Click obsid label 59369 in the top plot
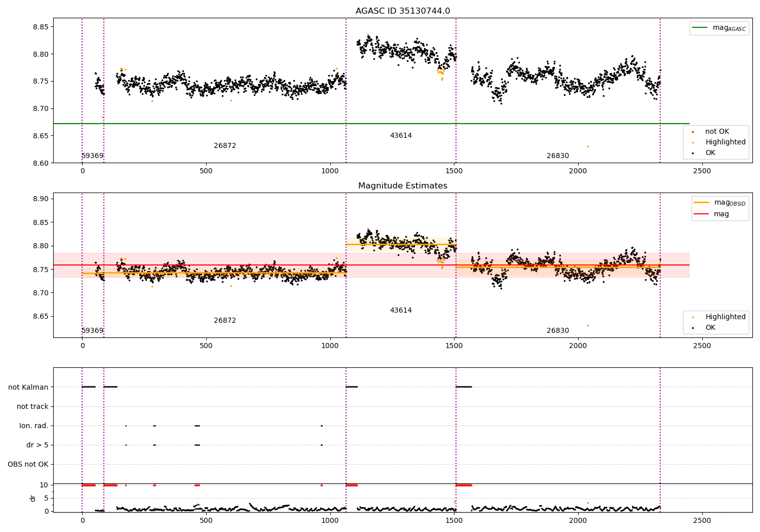Screen dimensions: 760x532 coord(92,156)
